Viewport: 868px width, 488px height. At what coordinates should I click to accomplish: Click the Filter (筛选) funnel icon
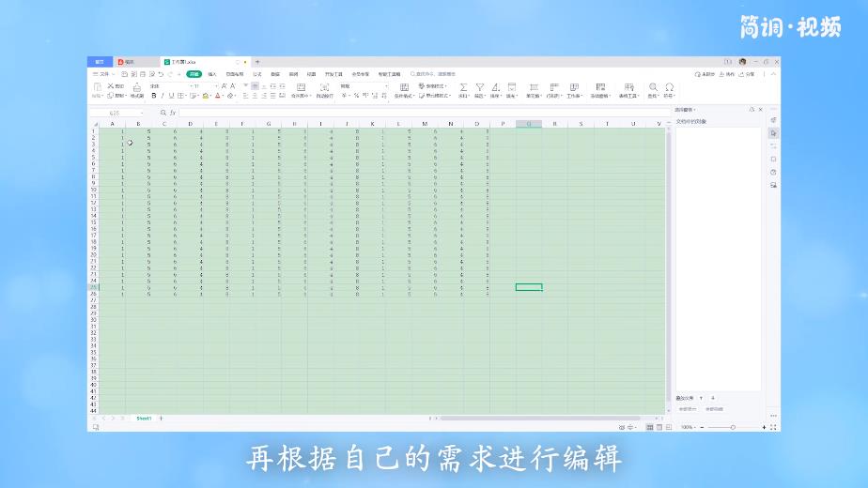479,86
